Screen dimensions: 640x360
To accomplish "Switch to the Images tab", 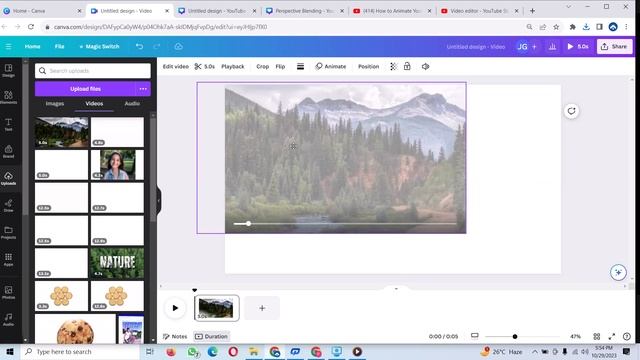I will click(x=55, y=104).
